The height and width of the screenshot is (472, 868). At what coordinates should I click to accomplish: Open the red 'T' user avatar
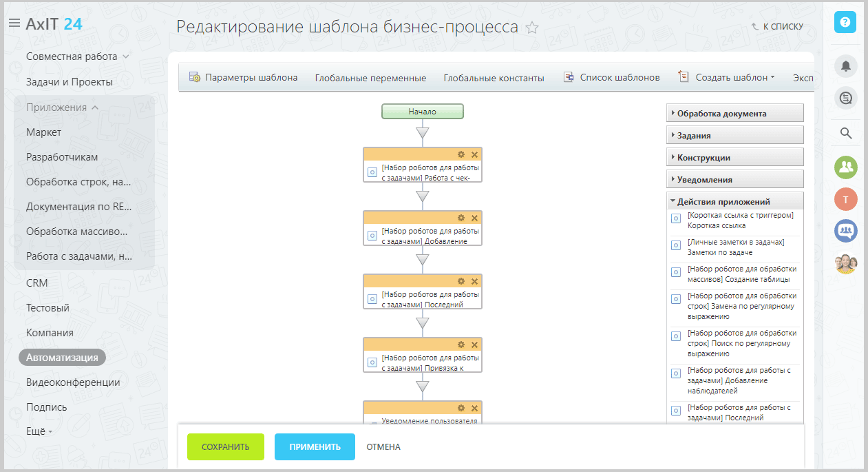845,199
